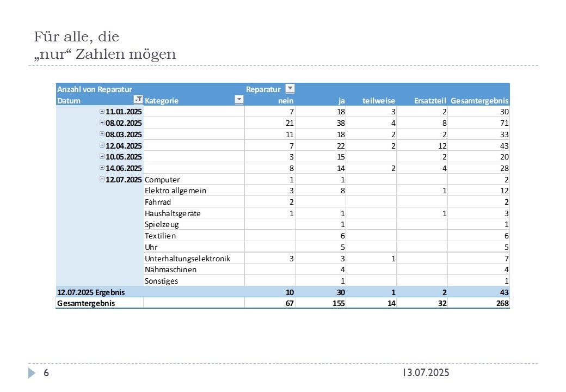Click the total 'nein' value 67
Viewport: 566px width, 392px height.
(x=290, y=303)
